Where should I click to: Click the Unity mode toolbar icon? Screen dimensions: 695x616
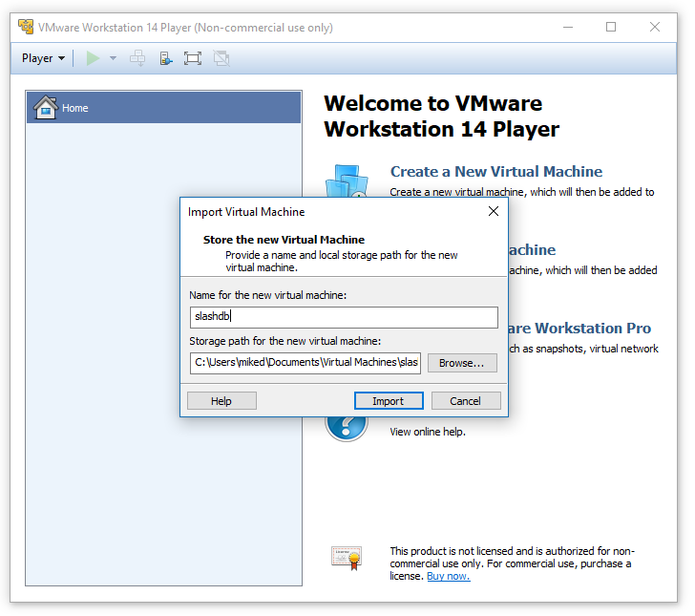tap(221, 58)
